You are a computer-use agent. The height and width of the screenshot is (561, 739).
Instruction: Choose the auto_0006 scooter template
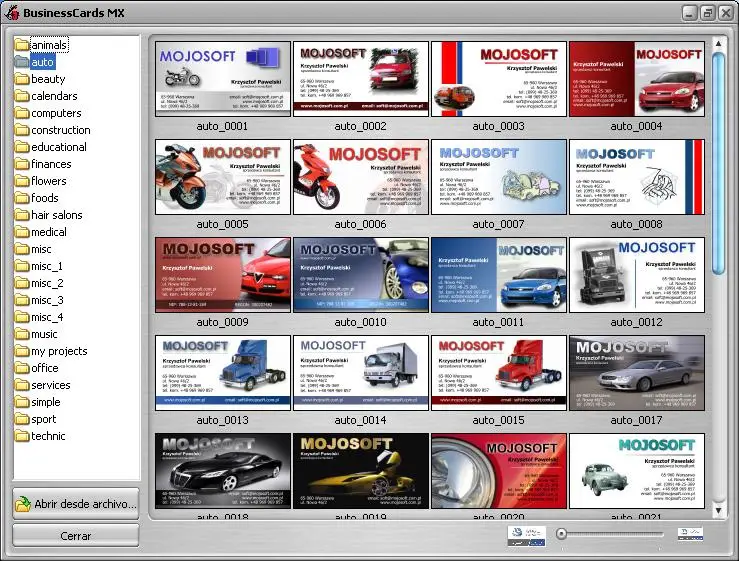point(361,177)
